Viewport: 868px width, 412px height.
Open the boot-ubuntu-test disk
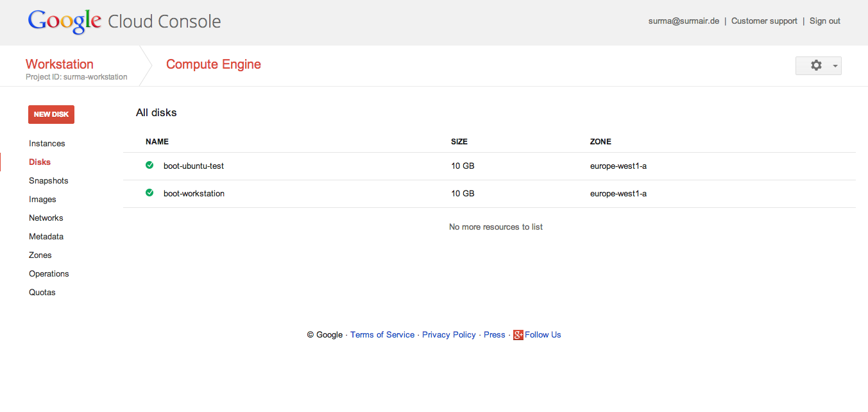(x=194, y=166)
